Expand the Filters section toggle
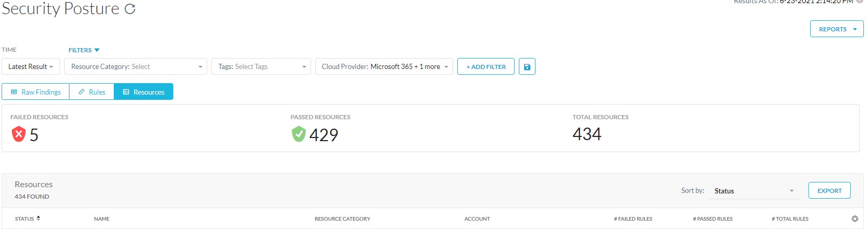The width and height of the screenshot is (868, 229). (x=84, y=50)
